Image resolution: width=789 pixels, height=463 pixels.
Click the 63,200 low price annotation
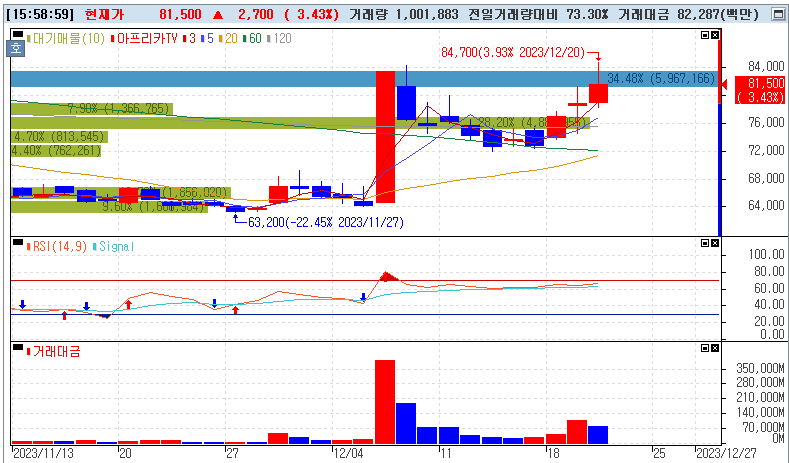click(x=326, y=222)
